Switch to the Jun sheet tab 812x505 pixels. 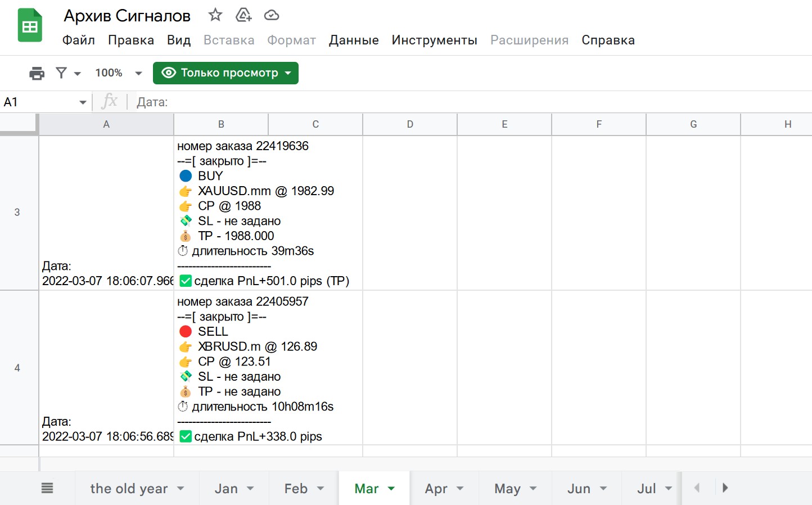tap(579, 489)
